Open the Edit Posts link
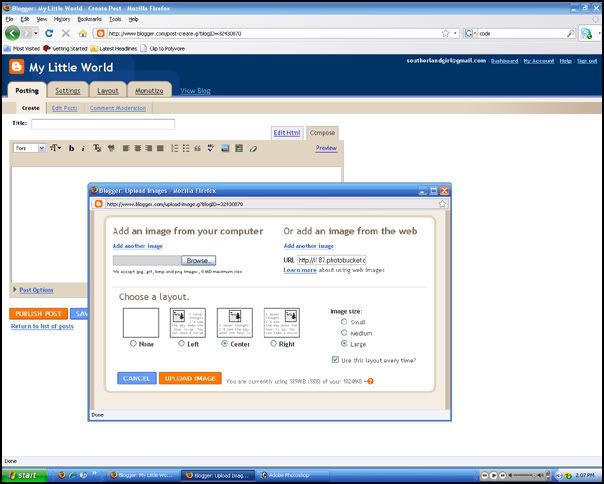Screen dimensions: 604x484 65,108
